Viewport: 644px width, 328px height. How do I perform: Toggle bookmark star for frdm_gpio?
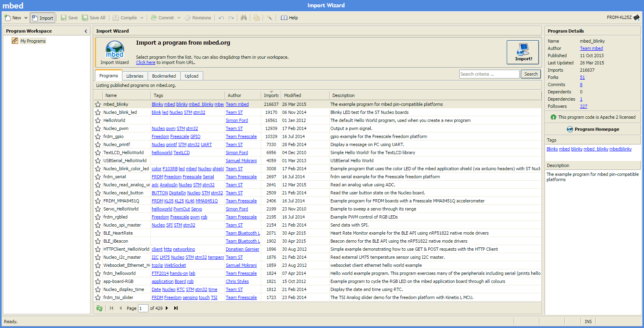(x=98, y=136)
